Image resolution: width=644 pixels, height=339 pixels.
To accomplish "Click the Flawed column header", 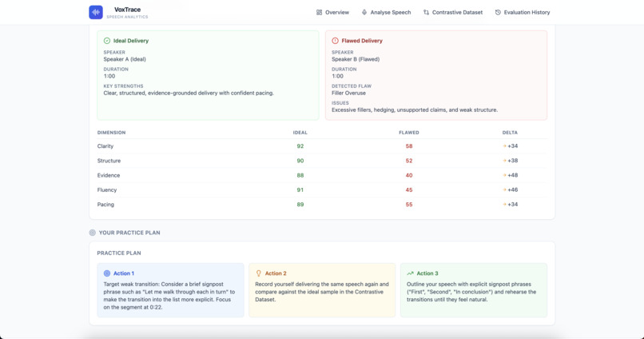I will tap(409, 132).
